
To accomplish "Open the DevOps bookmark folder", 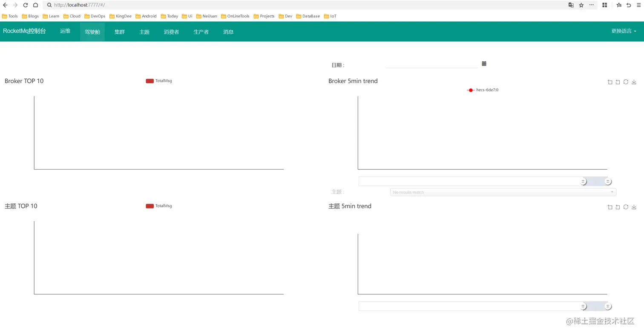I will pyautogui.click(x=95, y=16).
